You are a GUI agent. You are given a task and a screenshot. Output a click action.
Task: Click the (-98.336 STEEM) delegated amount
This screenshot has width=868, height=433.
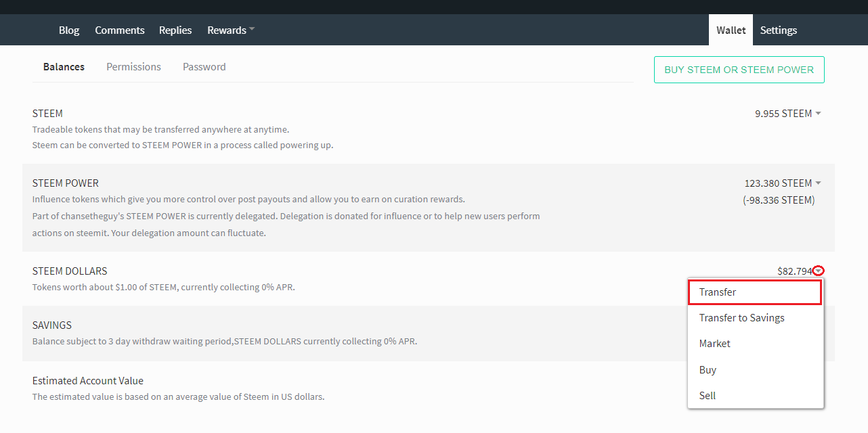point(779,200)
